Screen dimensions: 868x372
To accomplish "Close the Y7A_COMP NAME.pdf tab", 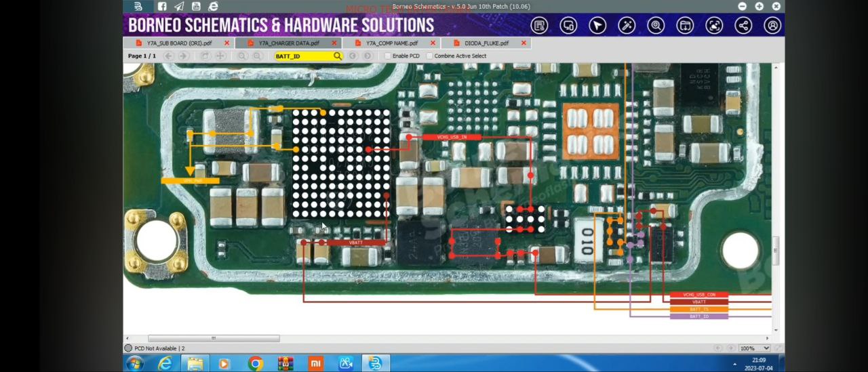I will [433, 43].
